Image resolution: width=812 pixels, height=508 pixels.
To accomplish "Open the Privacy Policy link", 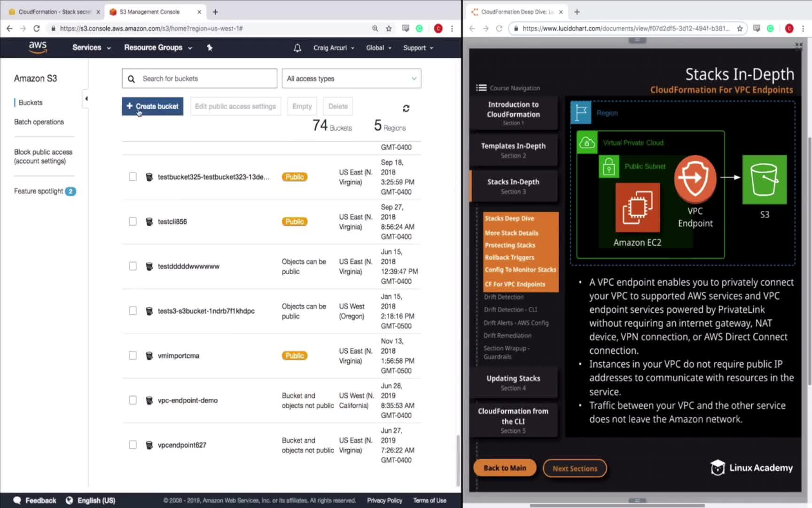I will 384,500.
